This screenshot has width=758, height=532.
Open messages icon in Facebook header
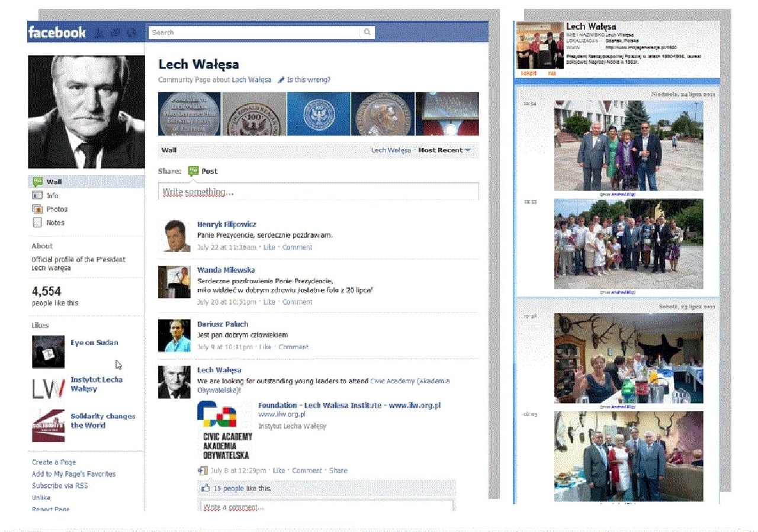coord(116,33)
